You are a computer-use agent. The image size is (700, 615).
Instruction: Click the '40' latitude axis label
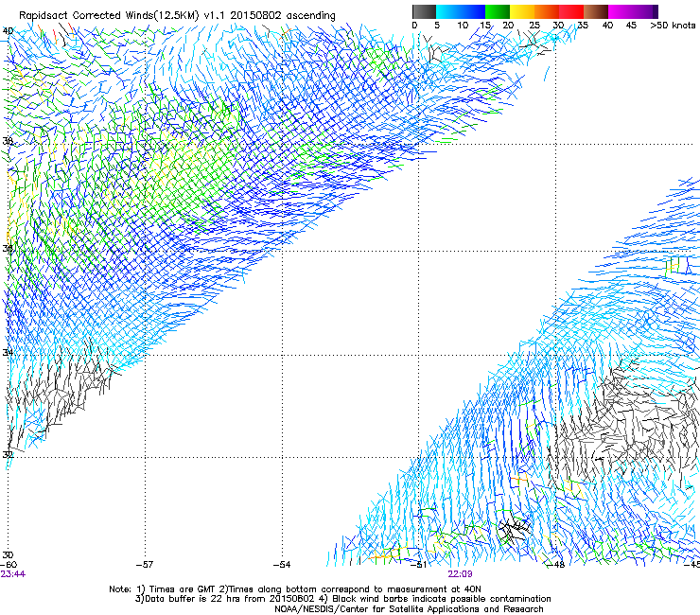(x=8, y=31)
